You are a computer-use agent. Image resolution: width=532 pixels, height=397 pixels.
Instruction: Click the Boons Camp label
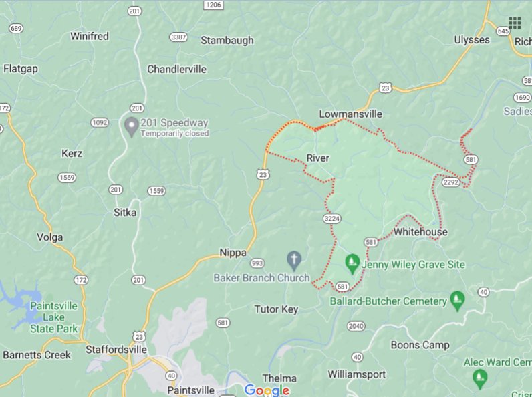click(x=420, y=345)
